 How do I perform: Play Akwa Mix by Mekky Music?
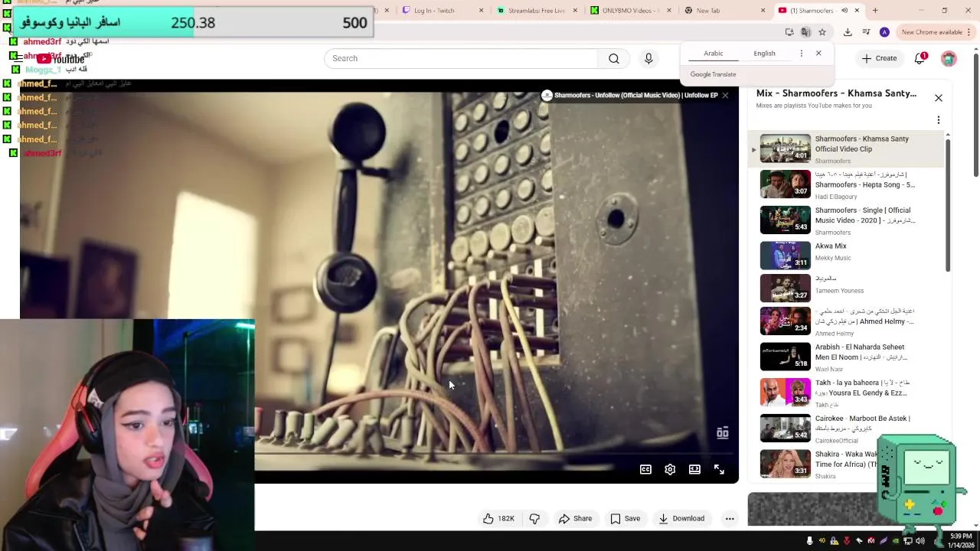pos(846,256)
